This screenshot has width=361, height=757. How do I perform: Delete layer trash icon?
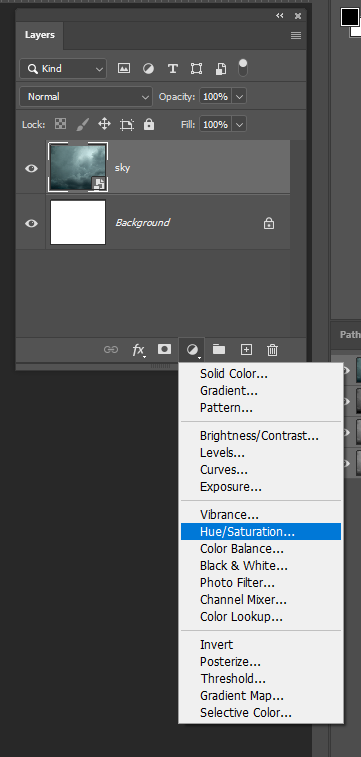point(272,350)
